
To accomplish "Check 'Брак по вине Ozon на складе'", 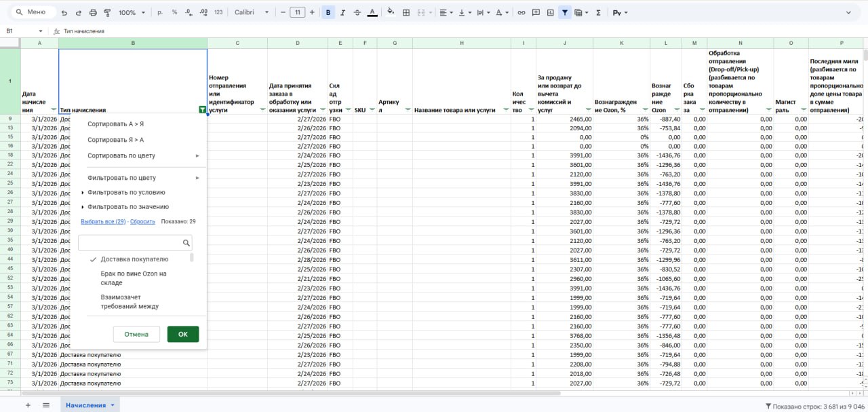I will [x=134, y=278].
